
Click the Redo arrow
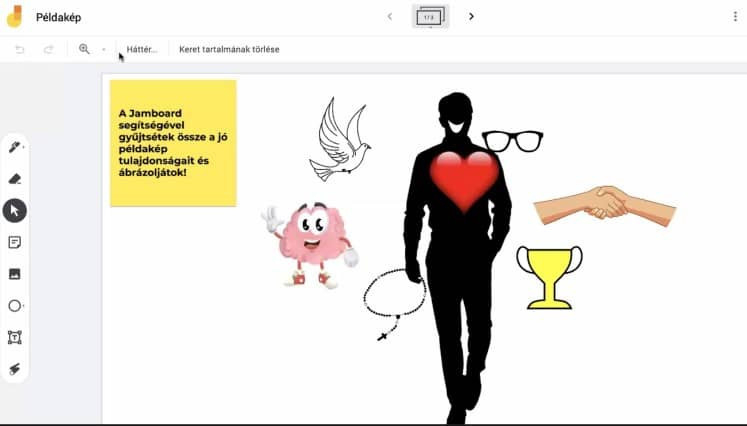coord(48,49)
